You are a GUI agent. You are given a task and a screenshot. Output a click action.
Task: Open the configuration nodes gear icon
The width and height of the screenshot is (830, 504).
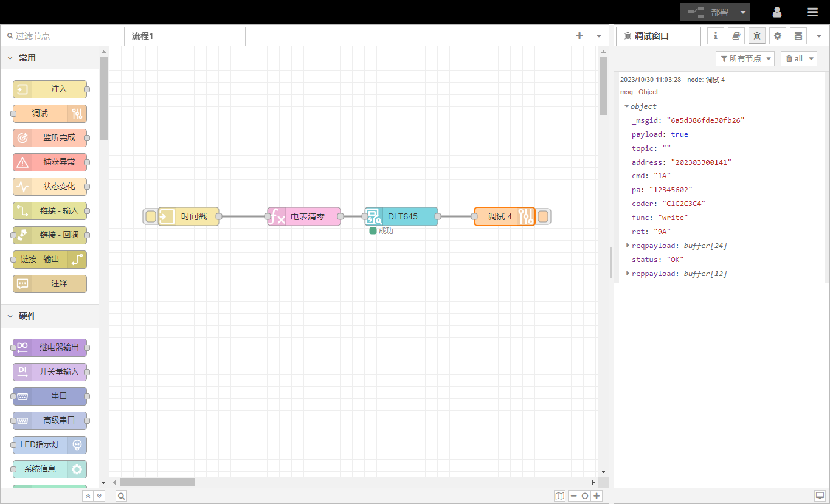[777, 36]
